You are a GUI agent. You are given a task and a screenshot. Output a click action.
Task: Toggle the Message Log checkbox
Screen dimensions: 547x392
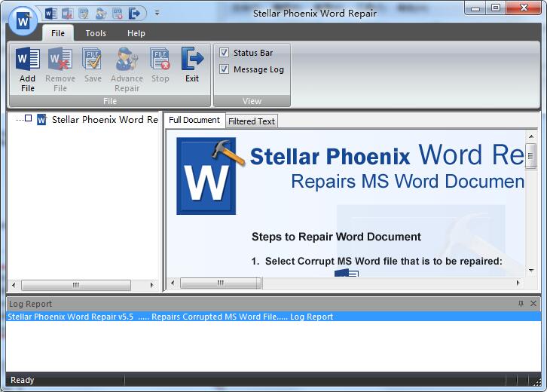224,69
